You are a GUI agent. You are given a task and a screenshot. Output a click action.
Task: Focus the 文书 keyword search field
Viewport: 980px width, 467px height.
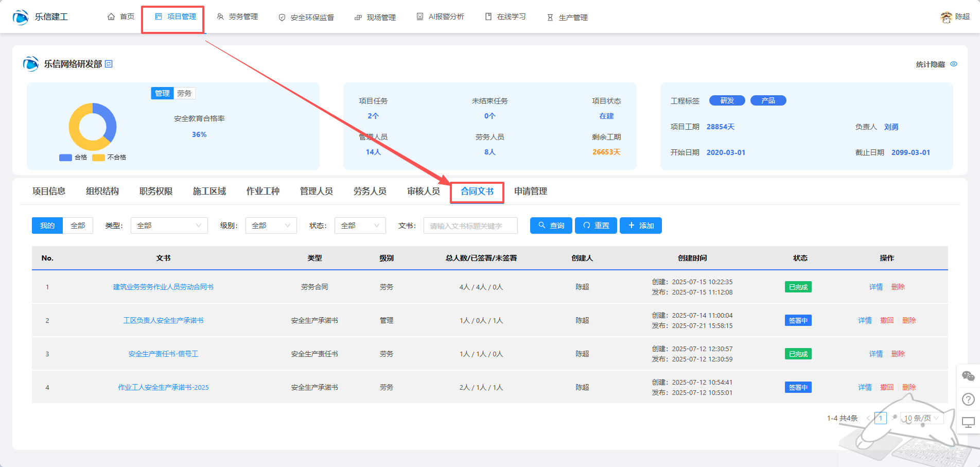pos(470,226)
